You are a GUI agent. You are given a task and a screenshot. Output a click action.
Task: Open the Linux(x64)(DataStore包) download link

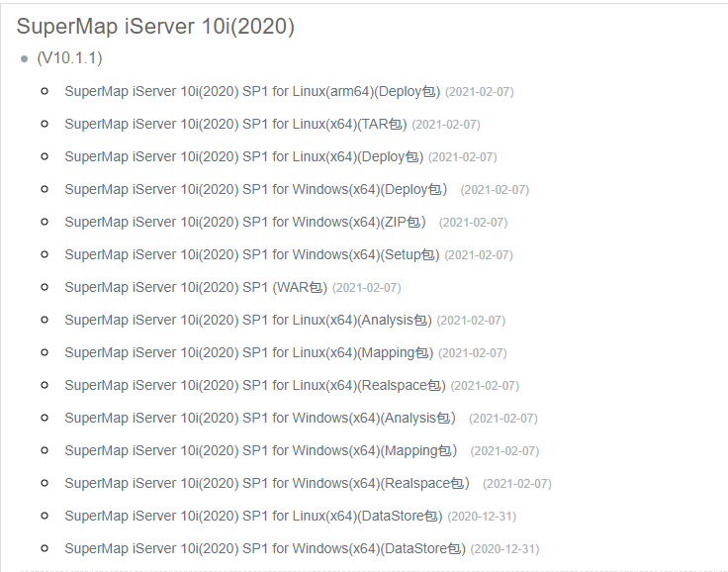click(253, 516)
